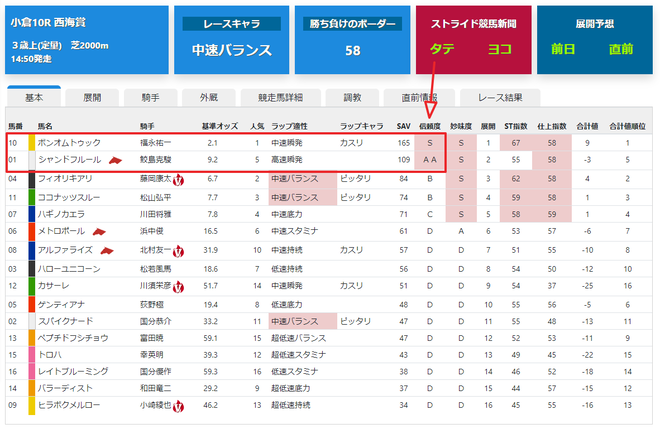This screenshot has width=660, height=429.
Task: Sort by 人気 column header
Action: pyautogui.click(x=257, y=126)
